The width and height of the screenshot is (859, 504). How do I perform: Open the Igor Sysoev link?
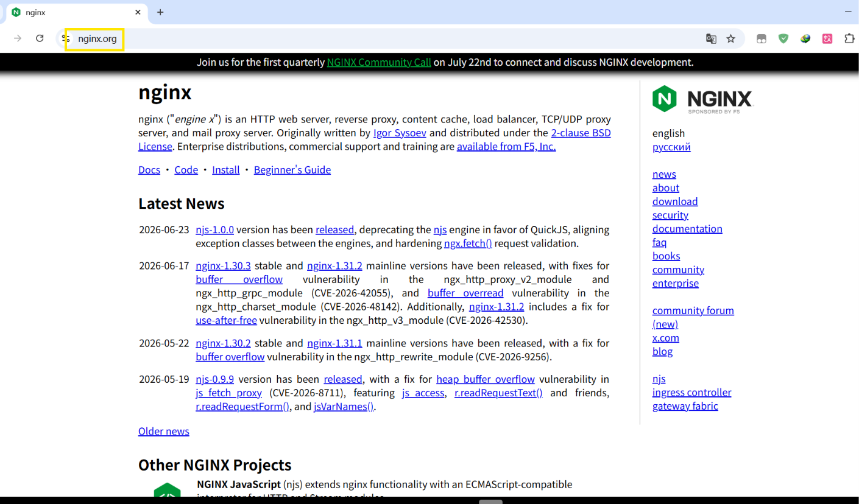400,133
